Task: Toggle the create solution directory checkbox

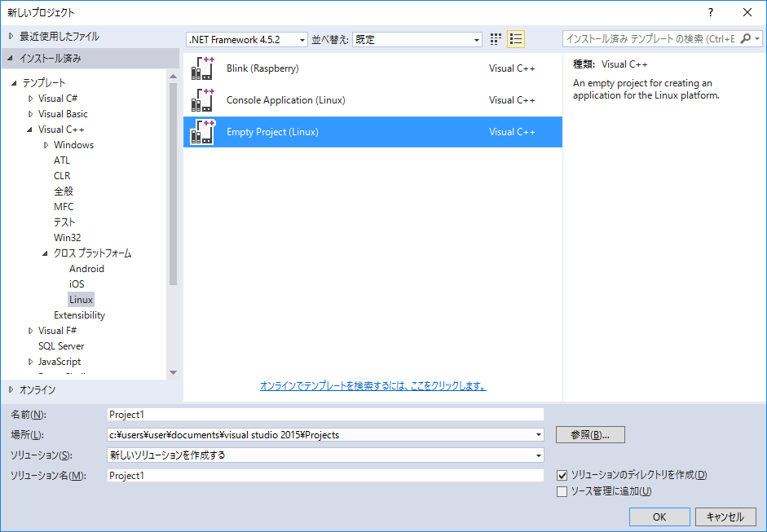Action: click(562, 475)
